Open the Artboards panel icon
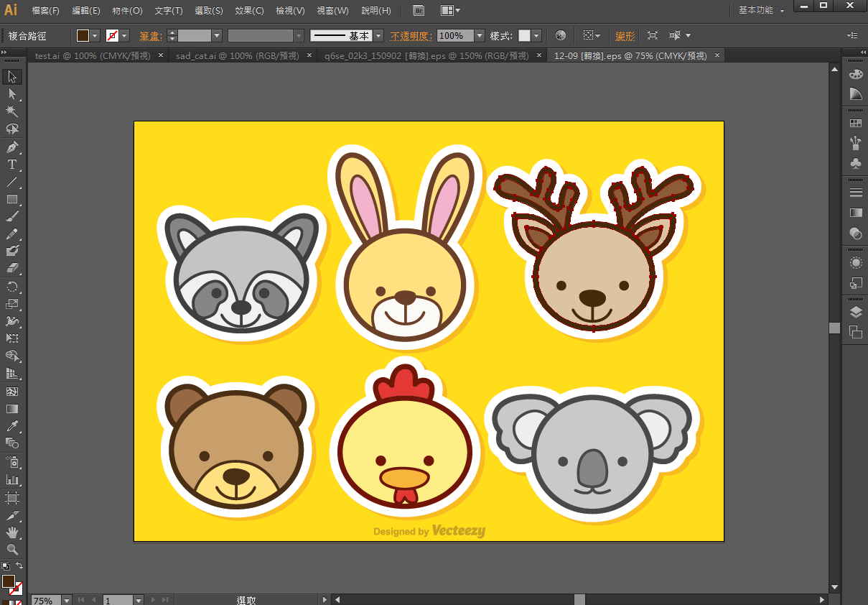This screenshot has height=605, width=868. (856, 332)
